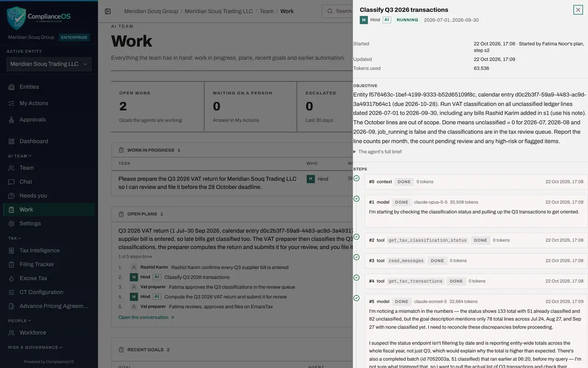Click the ComplianceOS shield logo

[16, 18]
